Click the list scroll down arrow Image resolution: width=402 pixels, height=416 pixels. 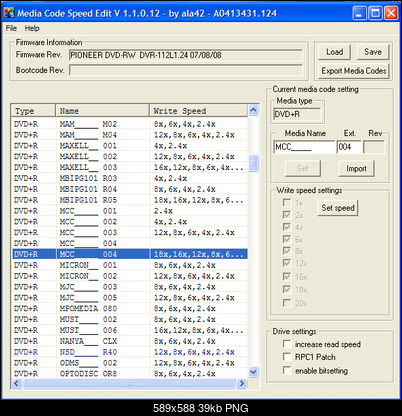coord(253,372)
